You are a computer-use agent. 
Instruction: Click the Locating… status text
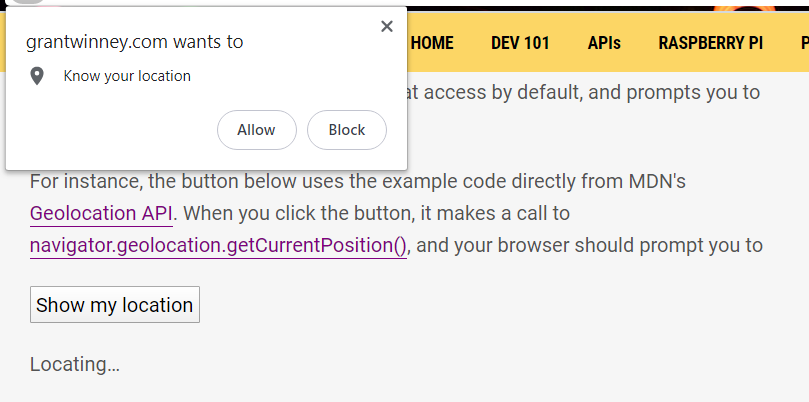coord(75,364)
